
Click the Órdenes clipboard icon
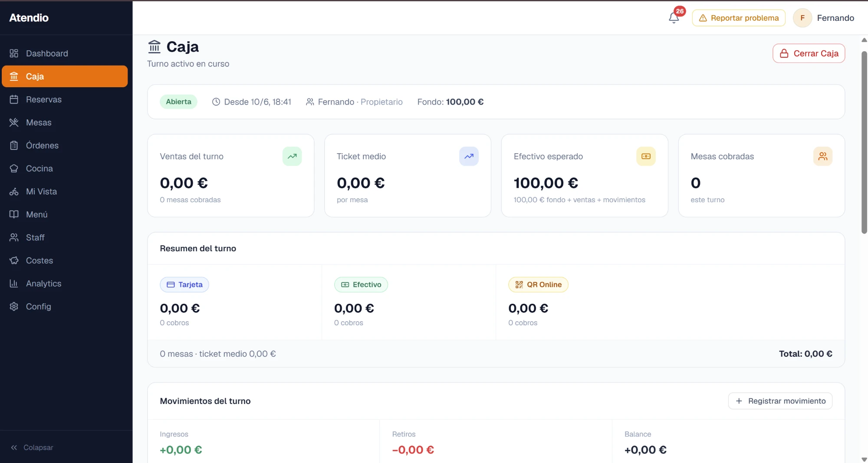(x=14, y=145)
